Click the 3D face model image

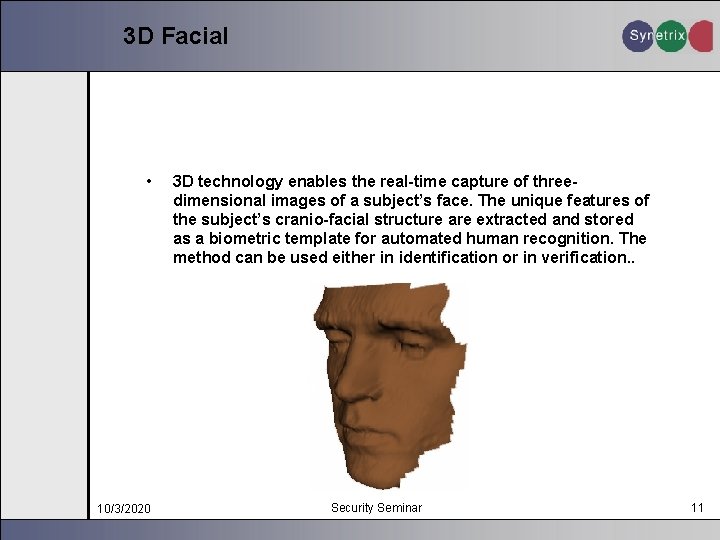[x=390, y=385]
